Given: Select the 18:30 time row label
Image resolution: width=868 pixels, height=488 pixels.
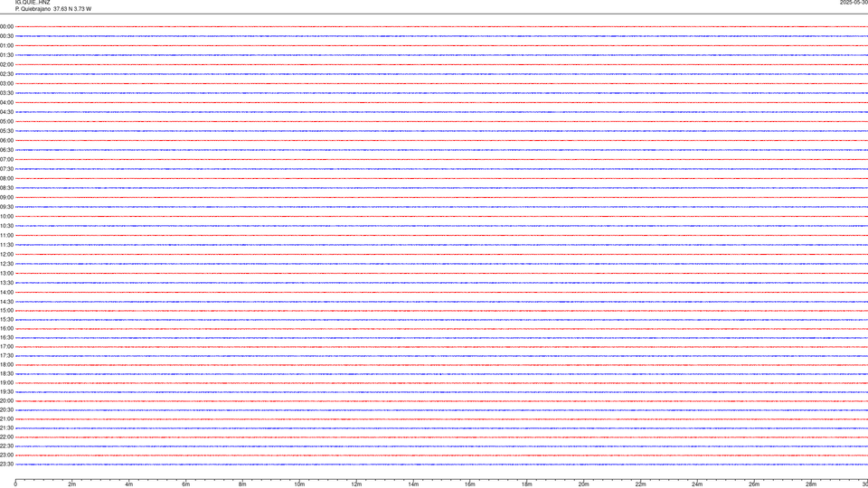Looking at the screenshot, I should pos(6,374).
